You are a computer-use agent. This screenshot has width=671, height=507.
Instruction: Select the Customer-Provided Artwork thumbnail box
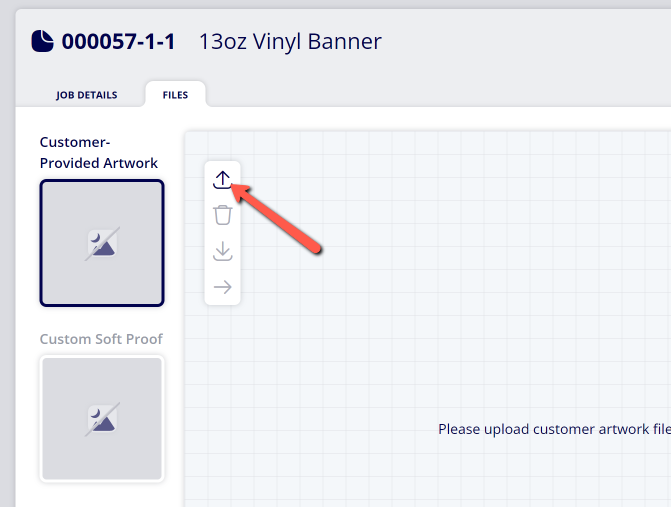click(102, 243)
